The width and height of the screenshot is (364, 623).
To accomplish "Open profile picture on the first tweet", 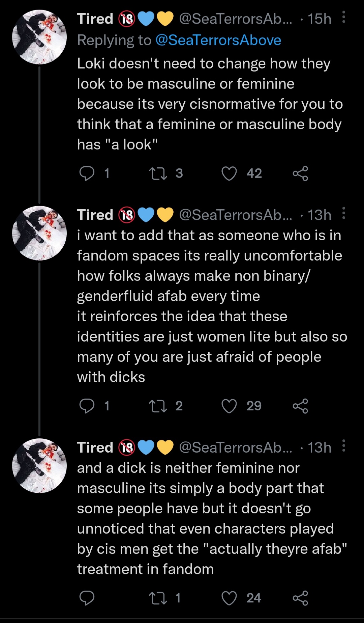I will coord(39,37).
